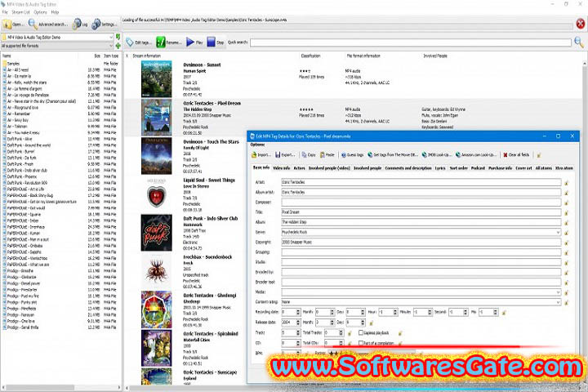Expand the Genre dropdown
The height and width of the screenshot is (392, 588).
click(558, 232)
